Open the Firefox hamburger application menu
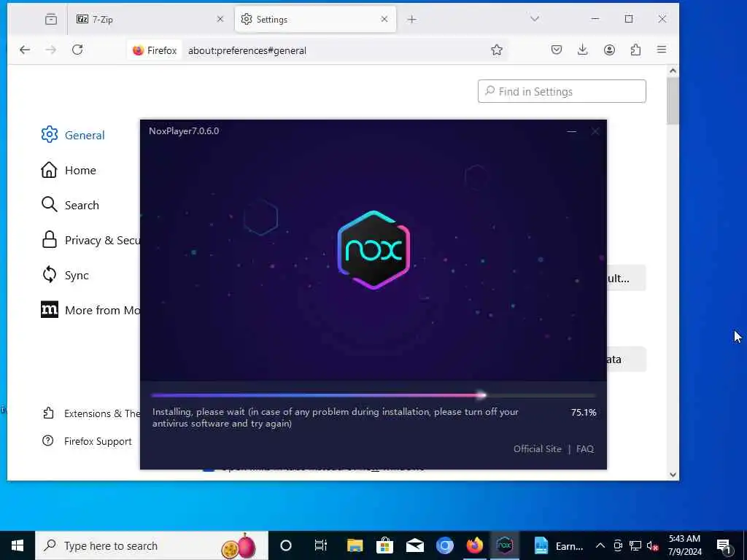Screen dimensions: 747x560 pos(662,50)
